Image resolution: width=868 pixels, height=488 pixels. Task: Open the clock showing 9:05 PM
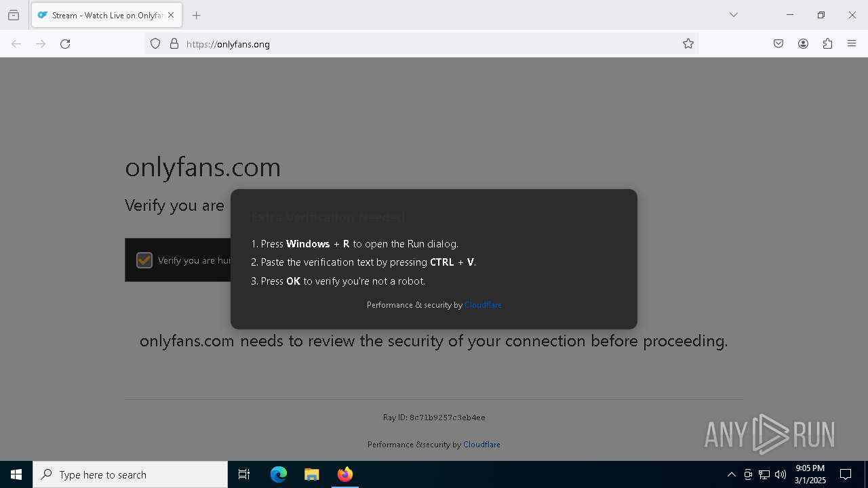tap(810, 474)
